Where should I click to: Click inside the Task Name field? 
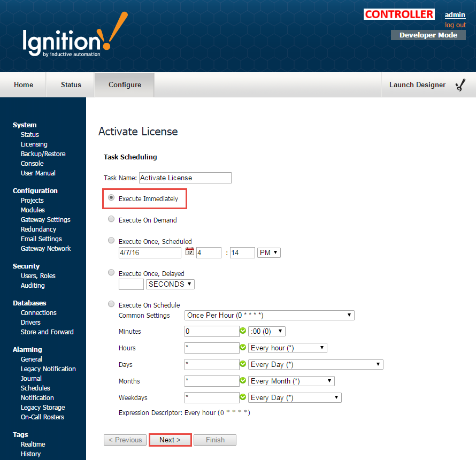tap(185, 178)
